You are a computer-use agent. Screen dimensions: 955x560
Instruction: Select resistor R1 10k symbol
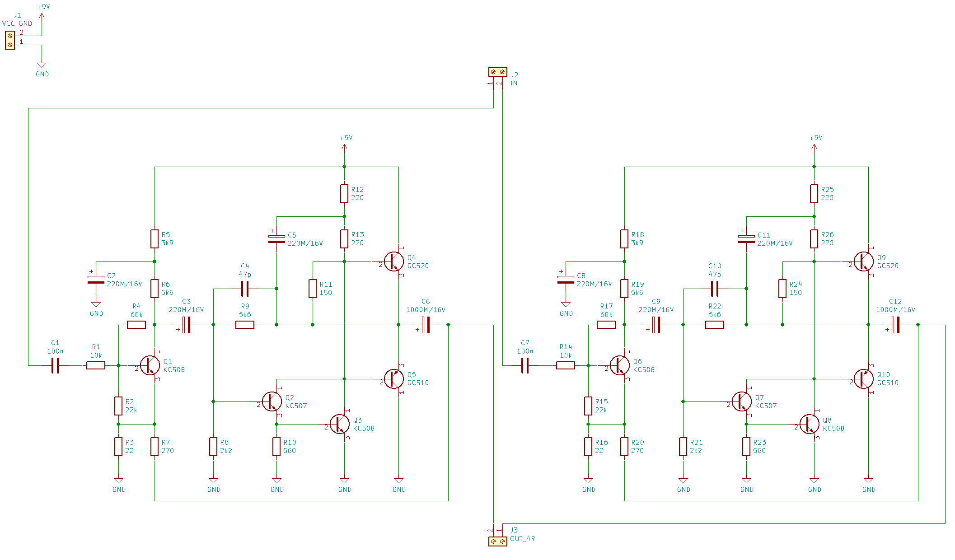(96, 365)
